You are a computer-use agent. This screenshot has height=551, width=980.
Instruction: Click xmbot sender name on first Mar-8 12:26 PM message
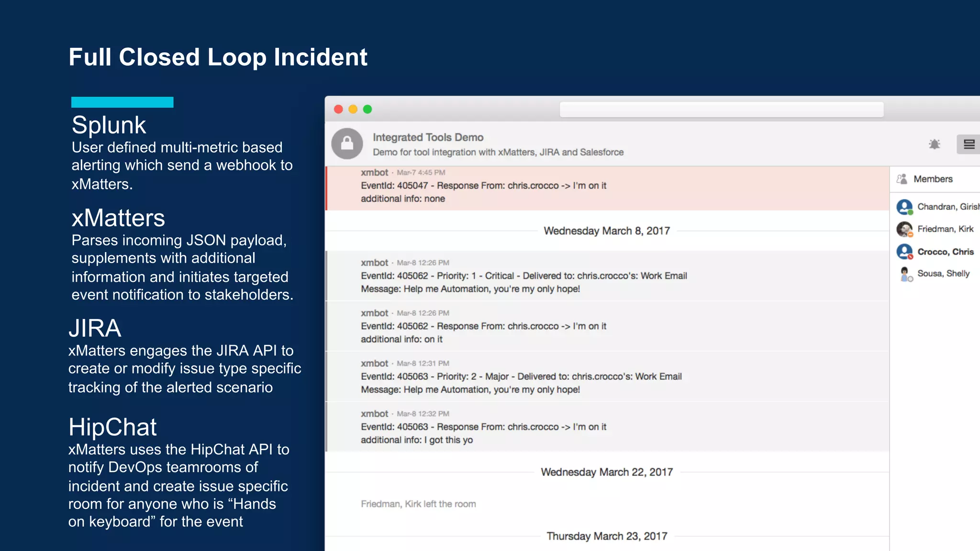[374, 263]
